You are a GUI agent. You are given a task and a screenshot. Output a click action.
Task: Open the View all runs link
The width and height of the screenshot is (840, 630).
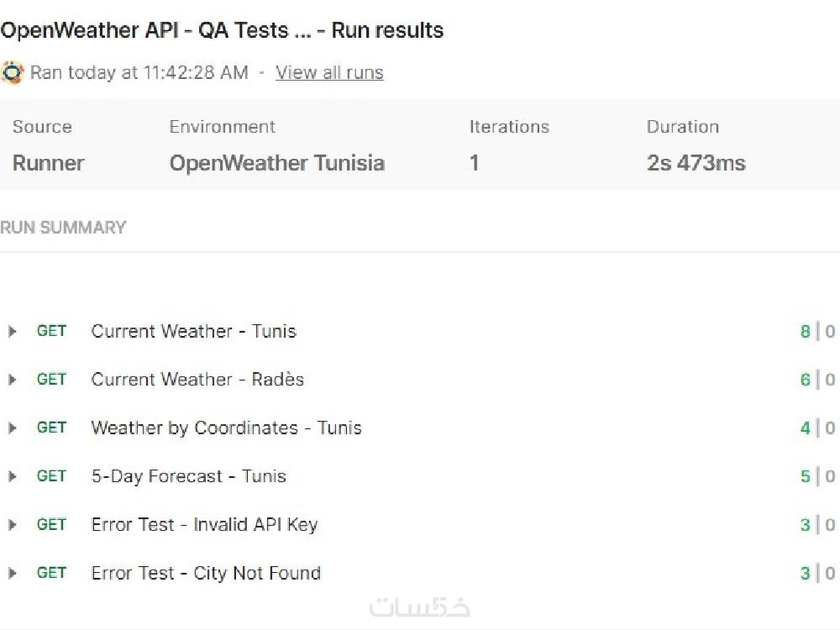(x=329, y=73)
